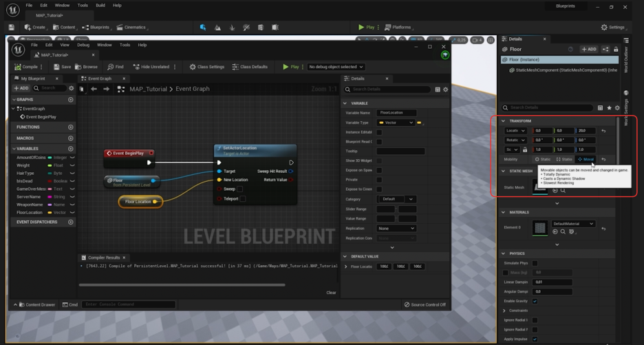Collapse the Materials section
The width and height of the screenshot is (644, 345).
[503, 212]
